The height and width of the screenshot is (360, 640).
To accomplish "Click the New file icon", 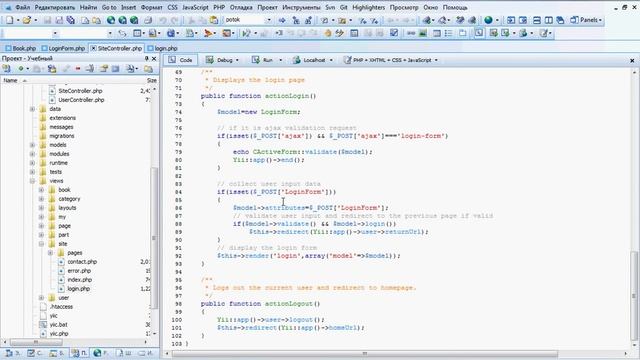I will (9, 20).
